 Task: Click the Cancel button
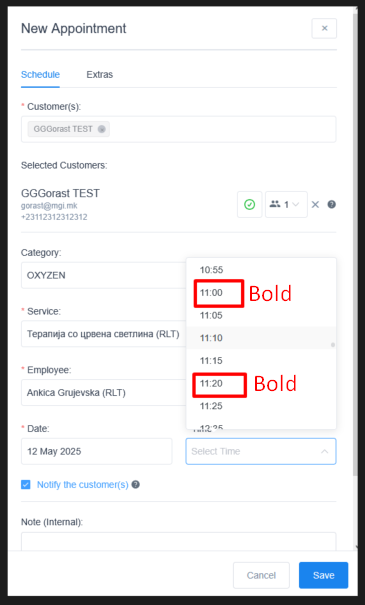pos(261,575)
